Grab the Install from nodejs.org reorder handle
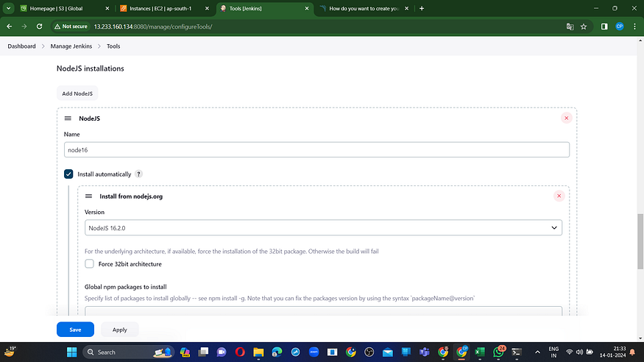 click(88, 196)
